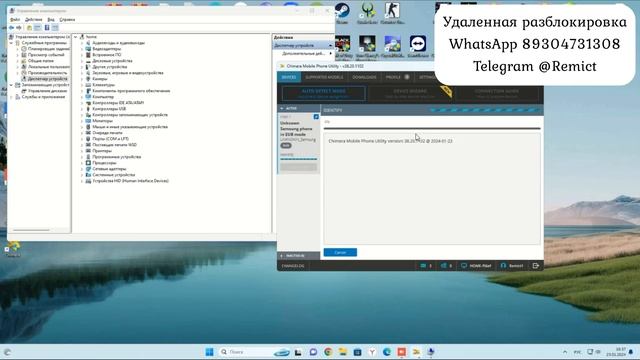Screen dimensions: 640x360
Task: Select Управление дисками in the left tree
Action: coord(47,91)
